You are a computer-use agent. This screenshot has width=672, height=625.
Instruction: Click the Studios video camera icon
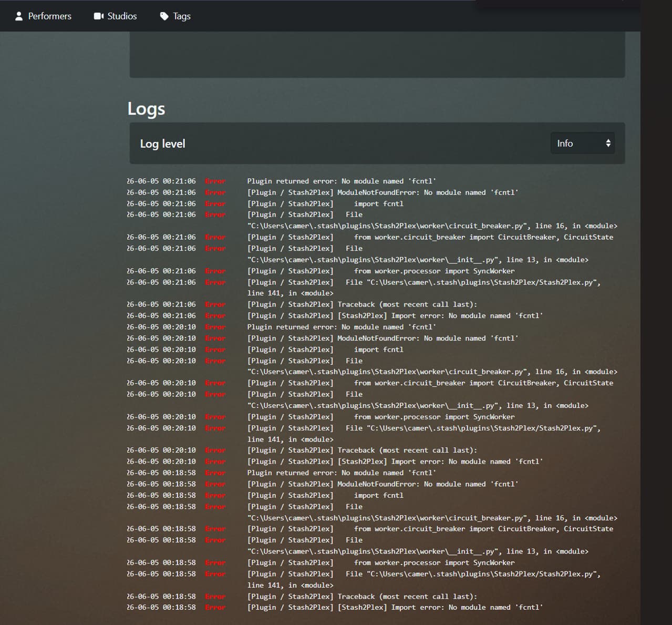99,16
